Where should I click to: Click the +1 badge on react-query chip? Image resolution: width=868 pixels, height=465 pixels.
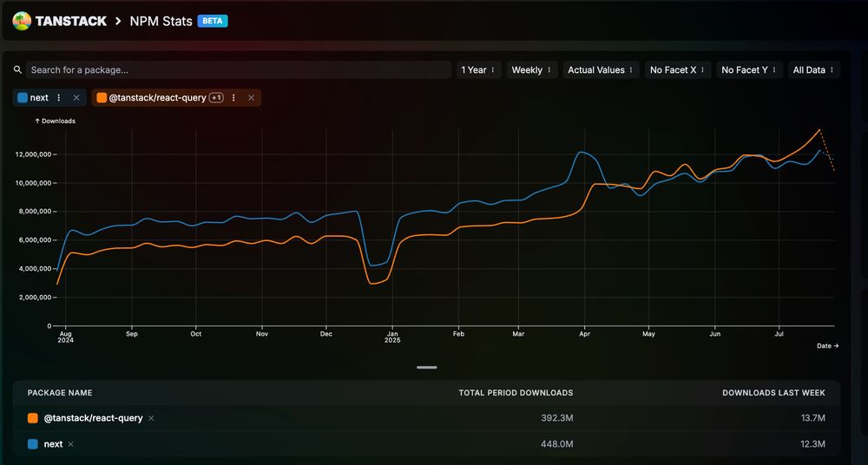click(216, 98)
